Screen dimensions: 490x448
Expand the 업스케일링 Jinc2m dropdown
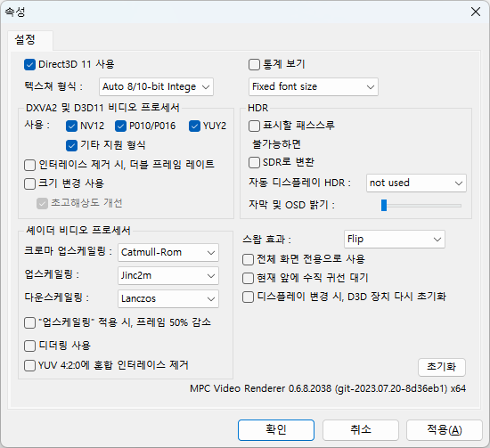[x=168, y=275]
